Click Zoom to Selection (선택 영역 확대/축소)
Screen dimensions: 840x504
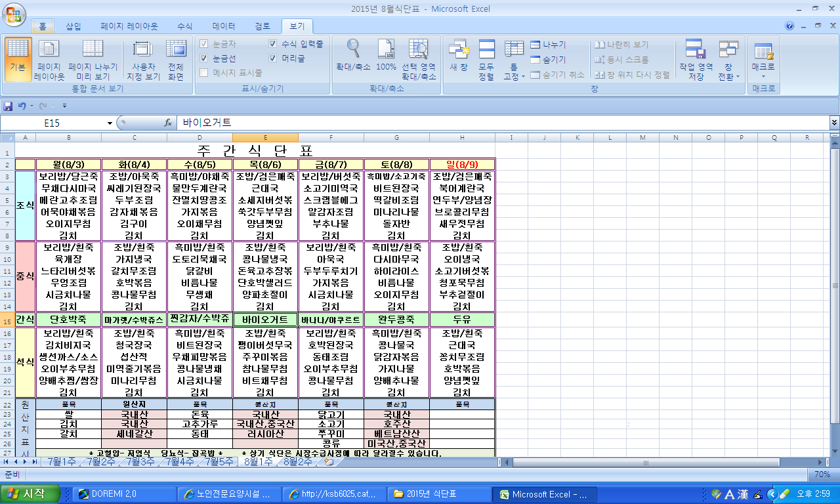(x=419, y=58)
